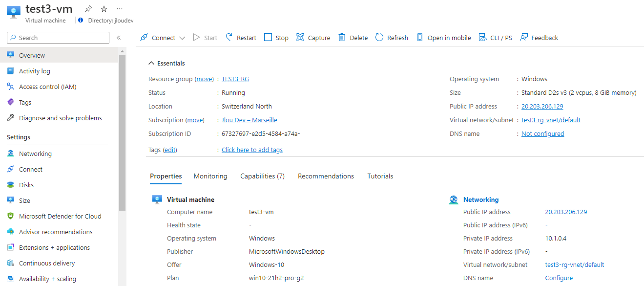Screen dimensions: 644x286
Task: Open the Connect toolbar dropdown
Action: (x=163, y=38)
